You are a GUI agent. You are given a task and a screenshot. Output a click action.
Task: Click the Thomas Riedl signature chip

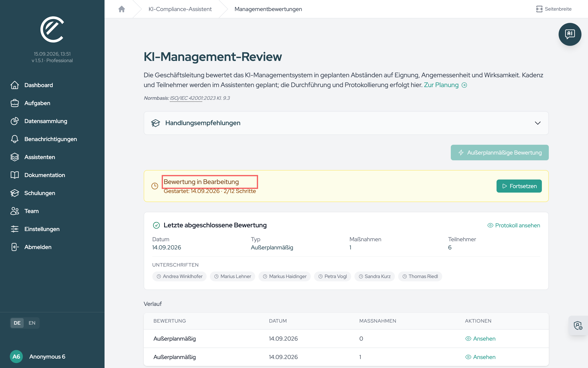420,276
